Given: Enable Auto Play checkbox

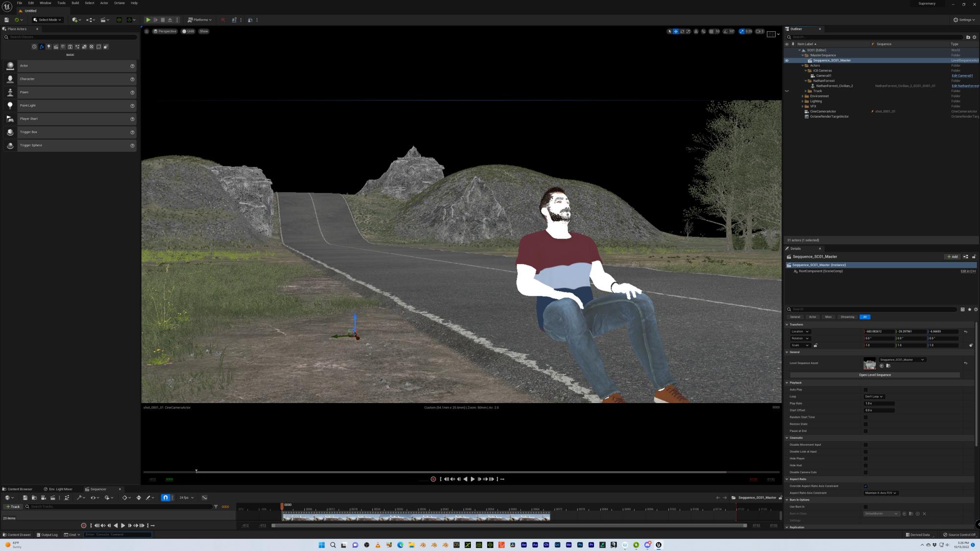Looking at the screenshot, I should 865,390.
